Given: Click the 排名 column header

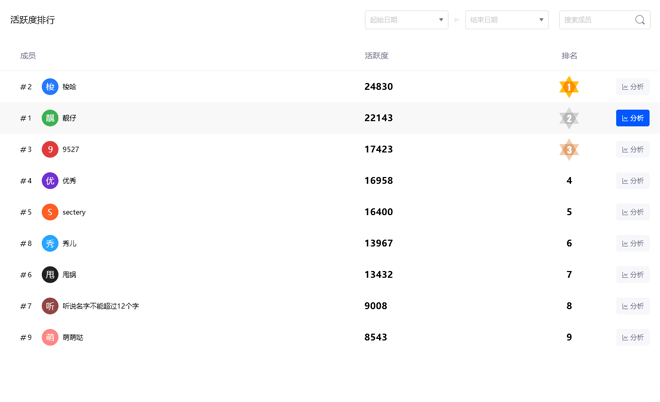Looking at the screenshot, I should pyautogui.click(x=569, y=56).
